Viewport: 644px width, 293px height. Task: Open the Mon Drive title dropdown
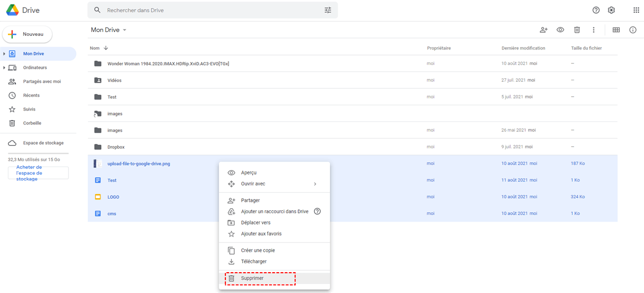[x=125, y=30]
